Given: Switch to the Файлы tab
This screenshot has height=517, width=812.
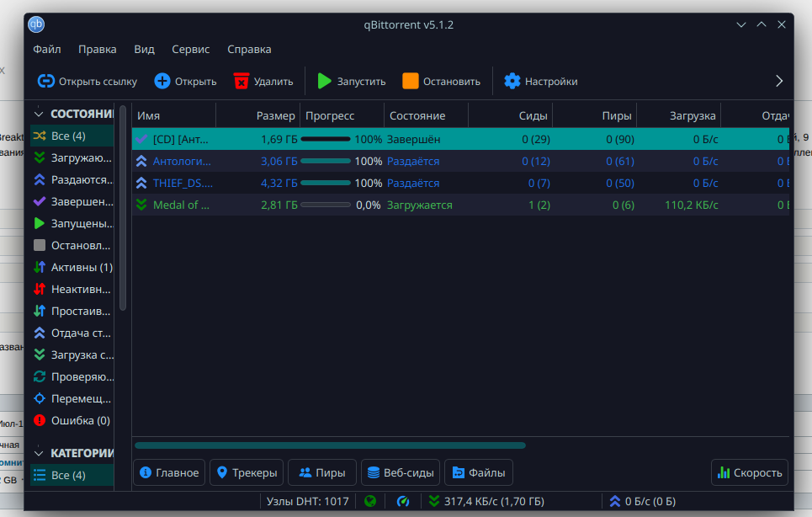Looking at the screenshot, I should tap(479, 472).
